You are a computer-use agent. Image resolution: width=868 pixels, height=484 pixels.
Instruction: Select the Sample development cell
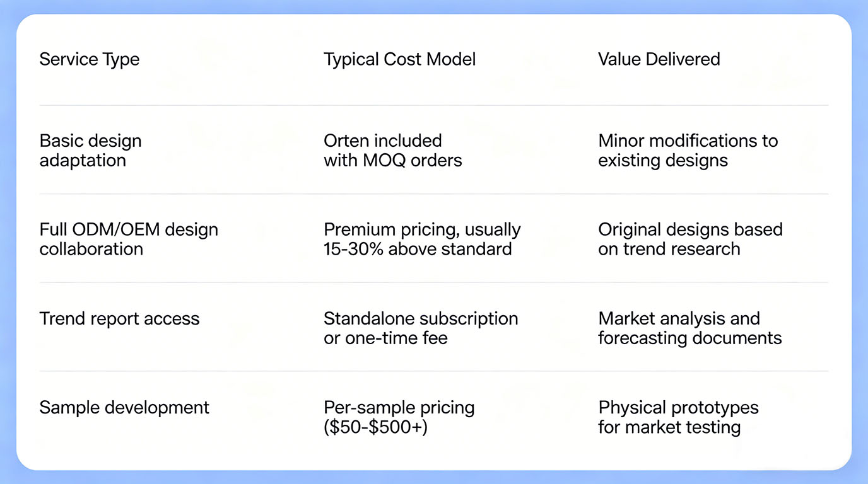click(x=124, y=407)
